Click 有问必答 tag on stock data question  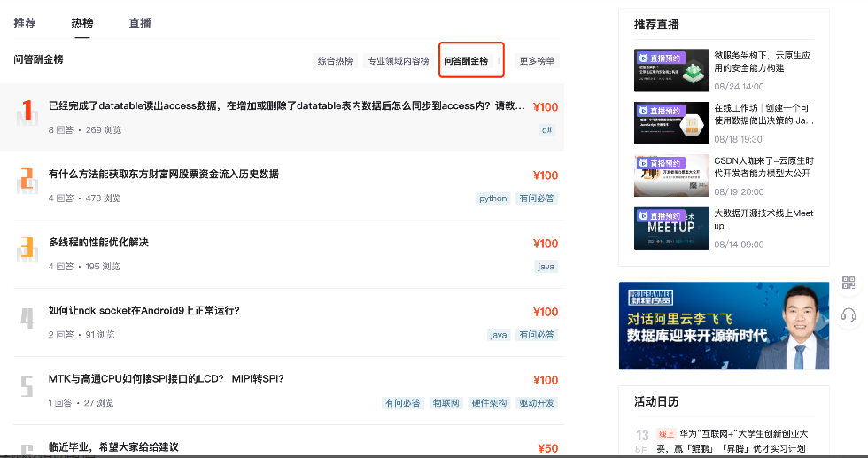[x=537, y=198]
